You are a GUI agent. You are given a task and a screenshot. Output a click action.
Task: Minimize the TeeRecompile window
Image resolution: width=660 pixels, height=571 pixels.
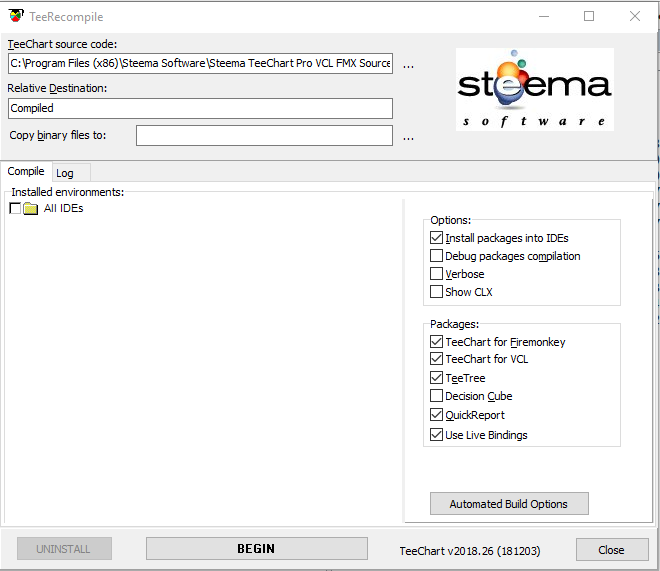[544, 16]
